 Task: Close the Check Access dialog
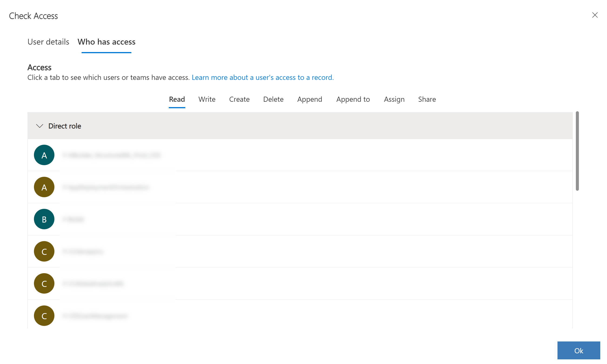pyautogui.click(x=595, y=15)
